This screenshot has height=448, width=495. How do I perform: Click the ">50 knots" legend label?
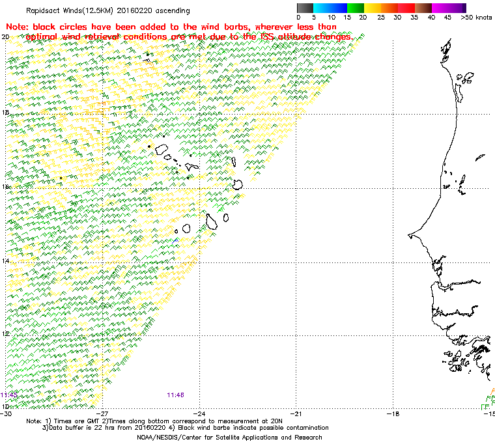[476, 18]
